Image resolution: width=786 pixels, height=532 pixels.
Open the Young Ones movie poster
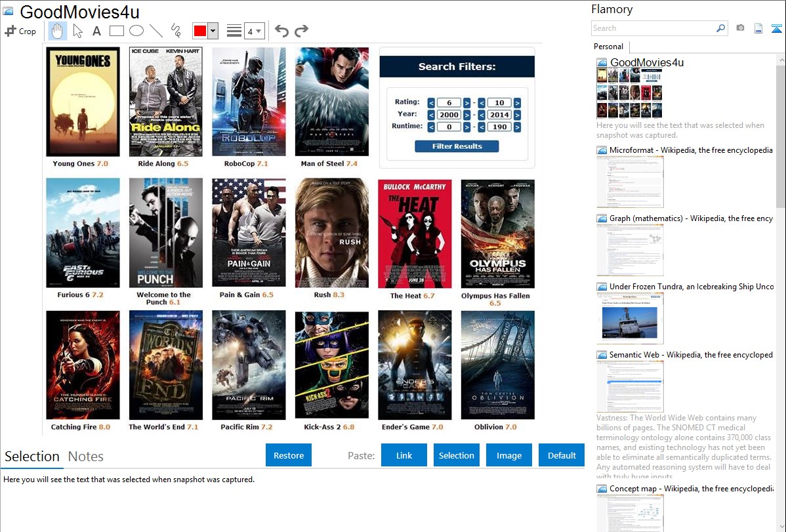[x=83, y=102]
